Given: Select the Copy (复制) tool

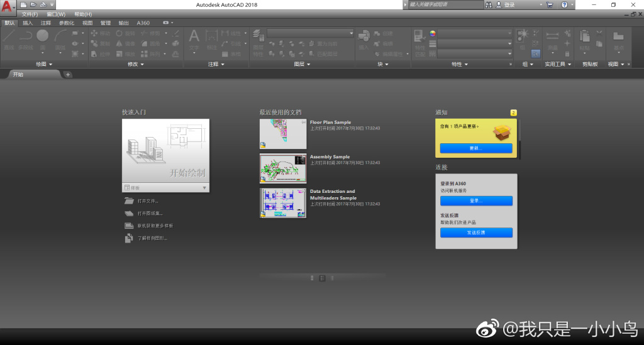Looking at the screenshot, I should pyautogui.click(x=101, y=43).
